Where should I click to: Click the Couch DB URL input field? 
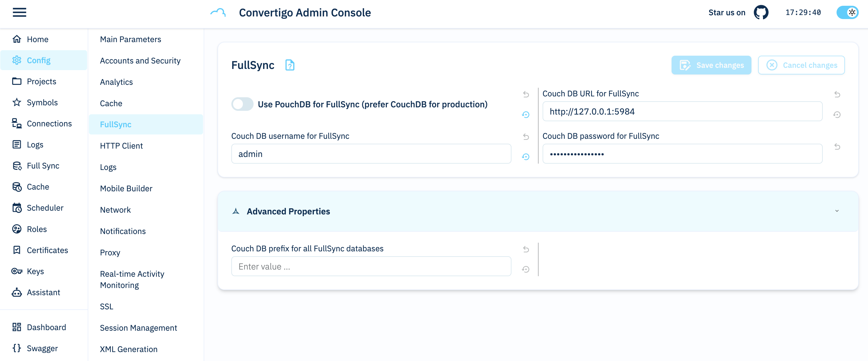[x=682, y=112]
